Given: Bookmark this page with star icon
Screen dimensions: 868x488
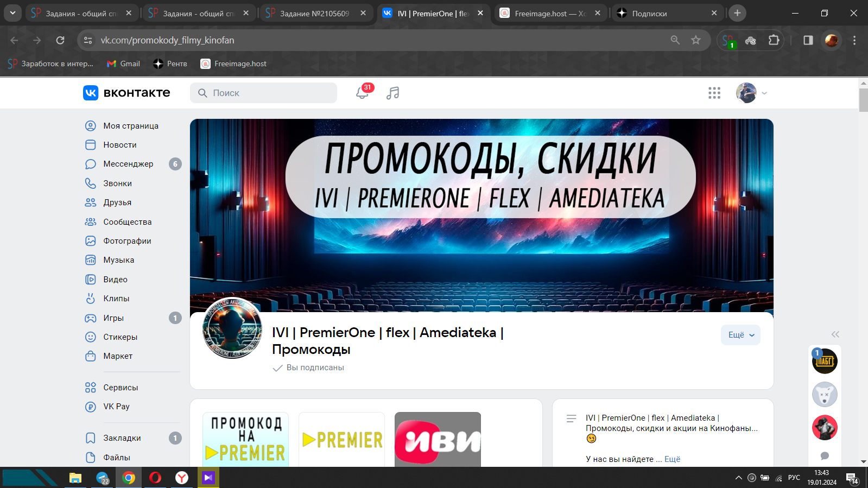Looking at the screenshot, I should [696, 40].
